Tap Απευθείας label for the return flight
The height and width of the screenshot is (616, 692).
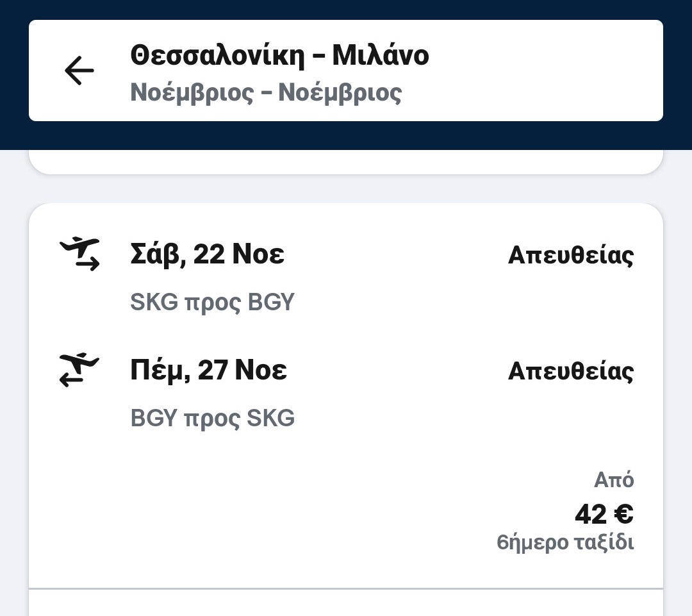(570, 371)
